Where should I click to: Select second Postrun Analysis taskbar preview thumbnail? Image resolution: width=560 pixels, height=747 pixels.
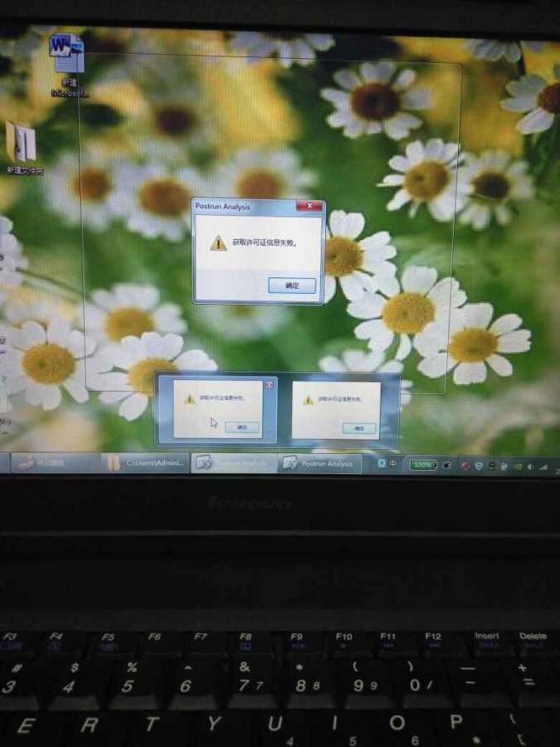click(336, 410)
